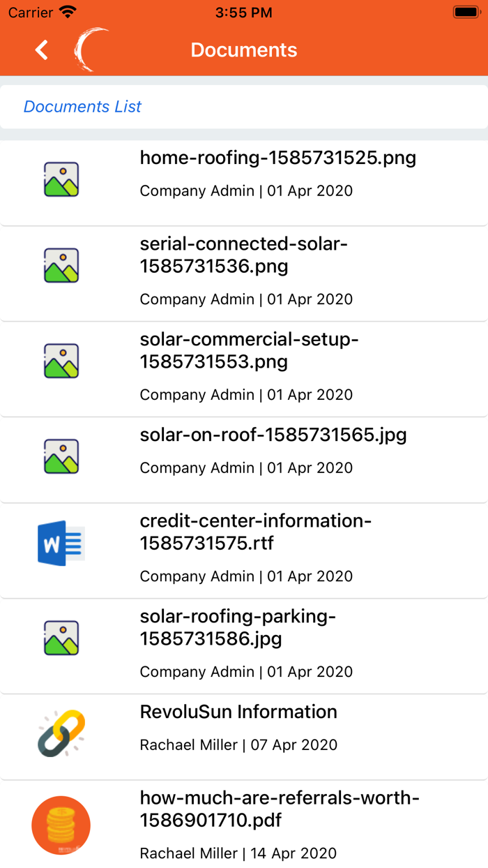
Task: Open solar-on-roof-1585731565.jpg file
Action: pyautogui.click(x=273, y=435)
